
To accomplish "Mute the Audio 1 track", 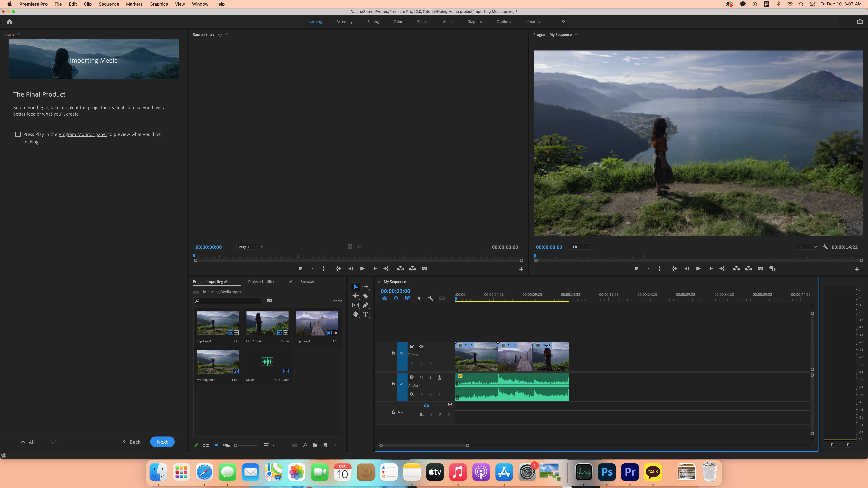I will pyautogui.click(x=421, y=378).
